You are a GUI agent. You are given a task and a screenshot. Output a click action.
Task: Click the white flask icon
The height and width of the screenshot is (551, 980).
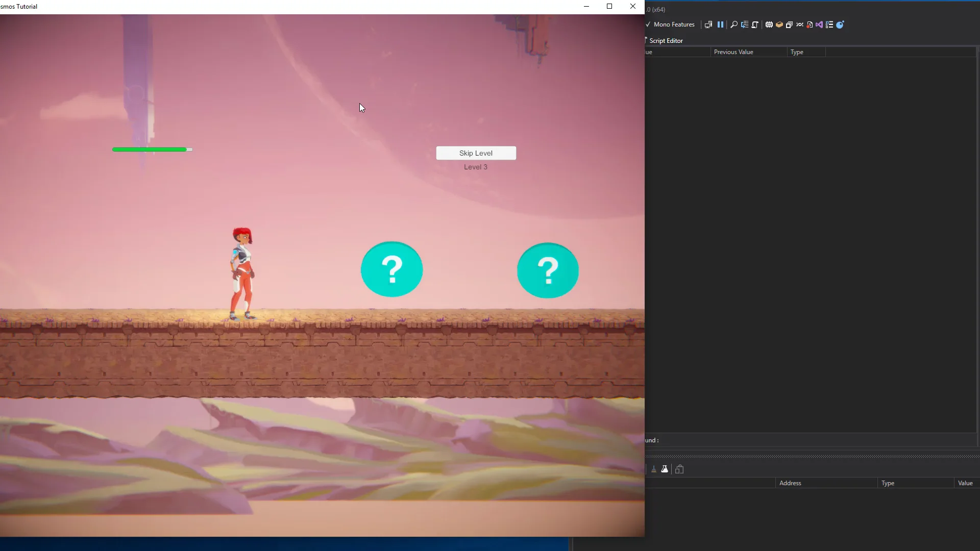(x=665, y=469)
